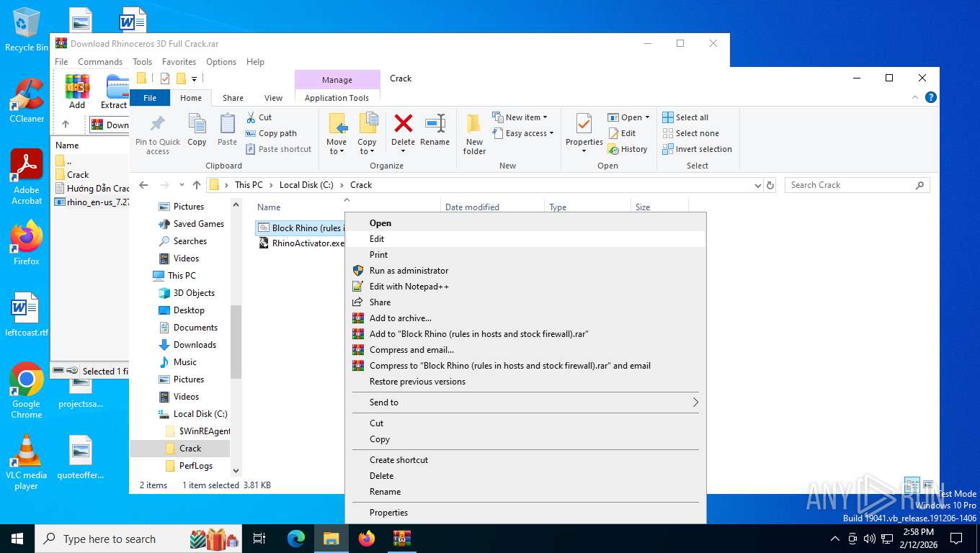Select Documents in navigation pane
This screenshot has height=553, width=980.
[187, 328]
